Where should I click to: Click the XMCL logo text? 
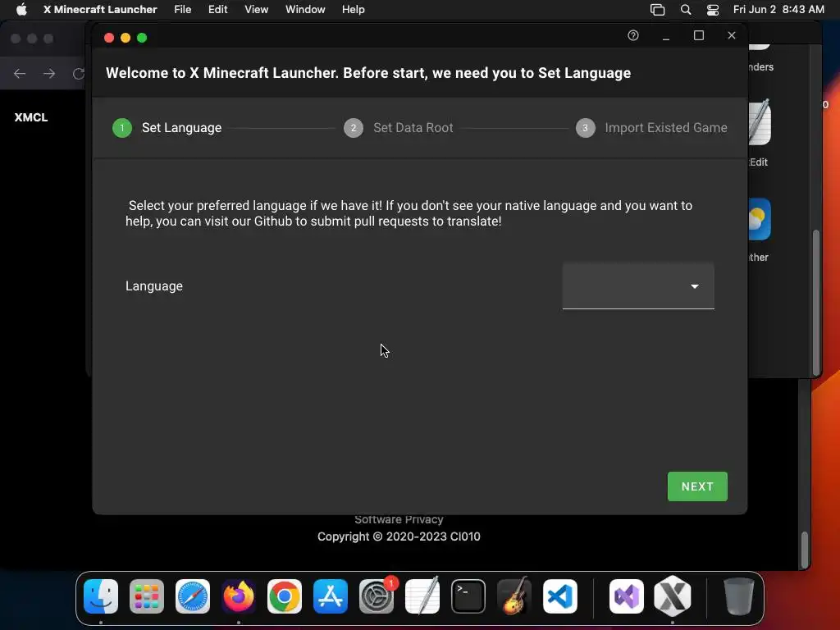point(31,117)
